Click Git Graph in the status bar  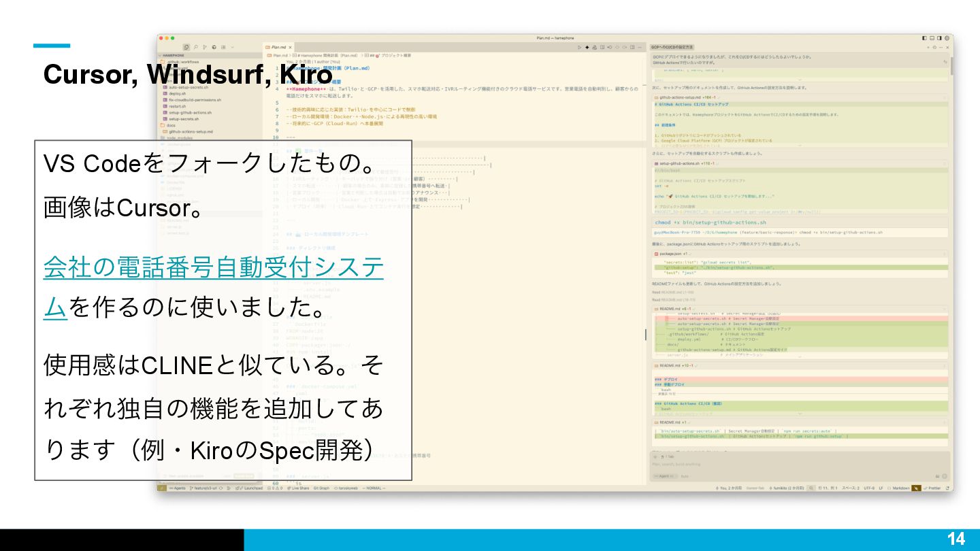coord(321,488)
